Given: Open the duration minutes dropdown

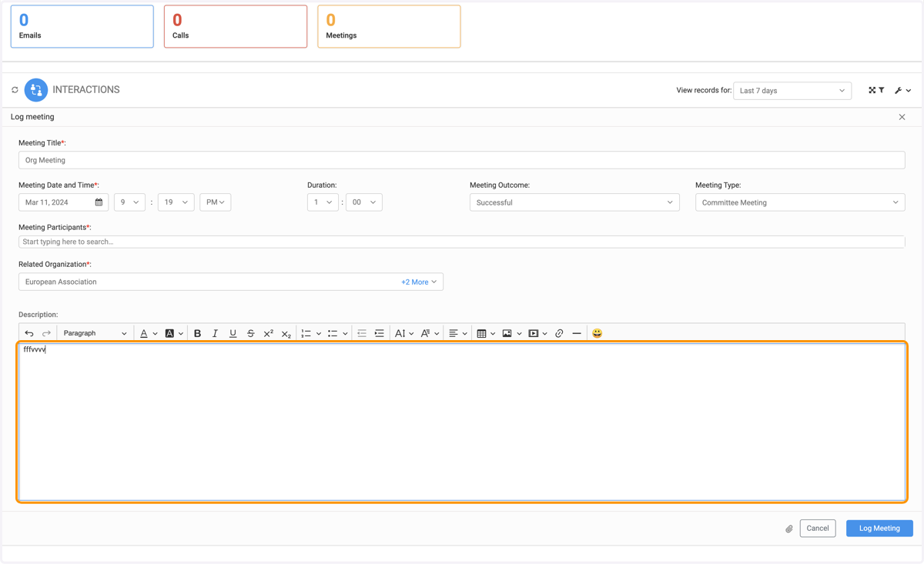Looking at the screenshot, I should (364, 202).
